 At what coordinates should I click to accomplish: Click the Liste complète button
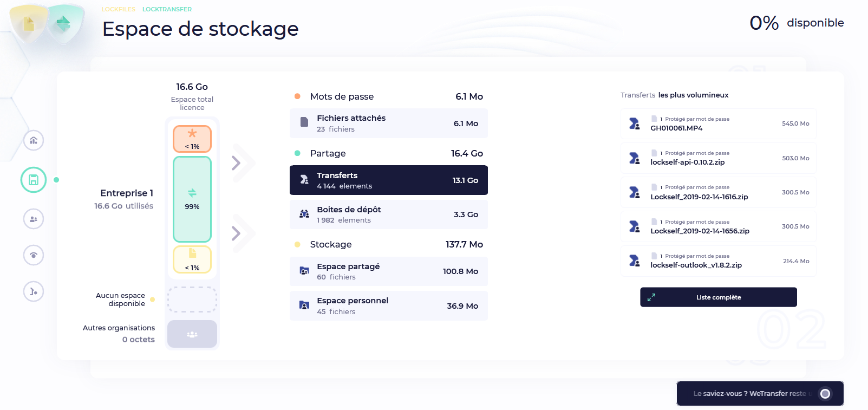[x=718, y=297]
